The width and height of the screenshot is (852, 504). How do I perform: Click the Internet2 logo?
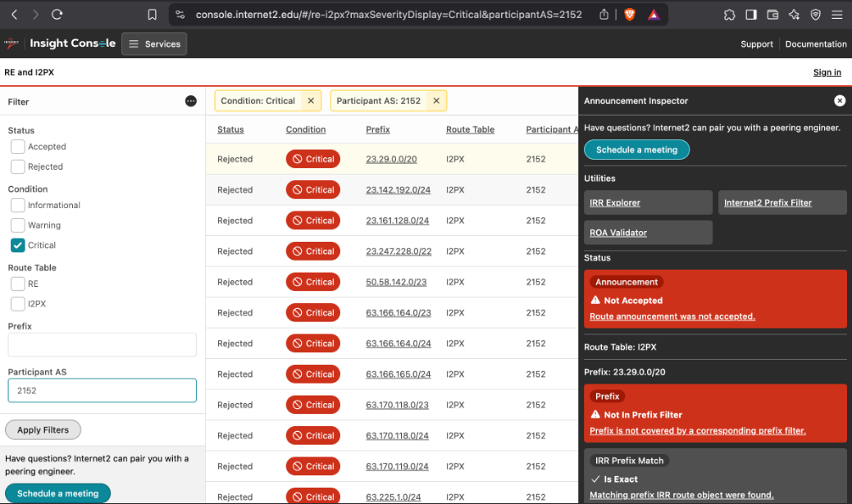coord(11,43)
